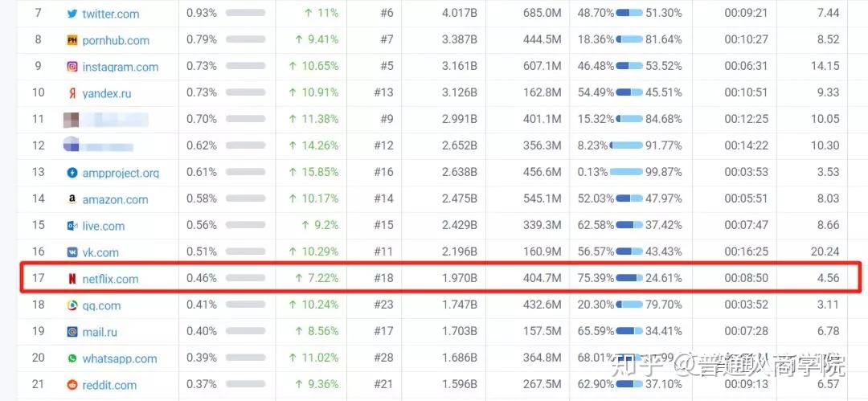Click the 404.7M unique visitors for netflix.com
The width and height of the screenshot is (868, 401).
542,278
